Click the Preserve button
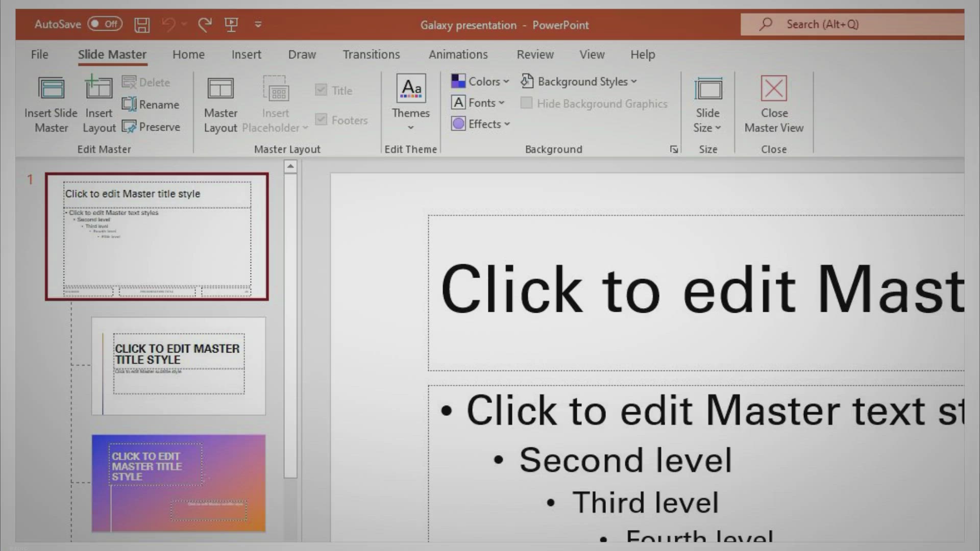This screenshot has height=551, width=980. pos(151,127)
